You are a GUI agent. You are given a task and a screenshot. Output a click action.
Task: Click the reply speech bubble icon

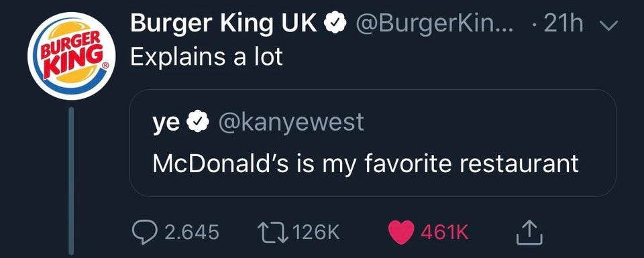click(145, 233)
